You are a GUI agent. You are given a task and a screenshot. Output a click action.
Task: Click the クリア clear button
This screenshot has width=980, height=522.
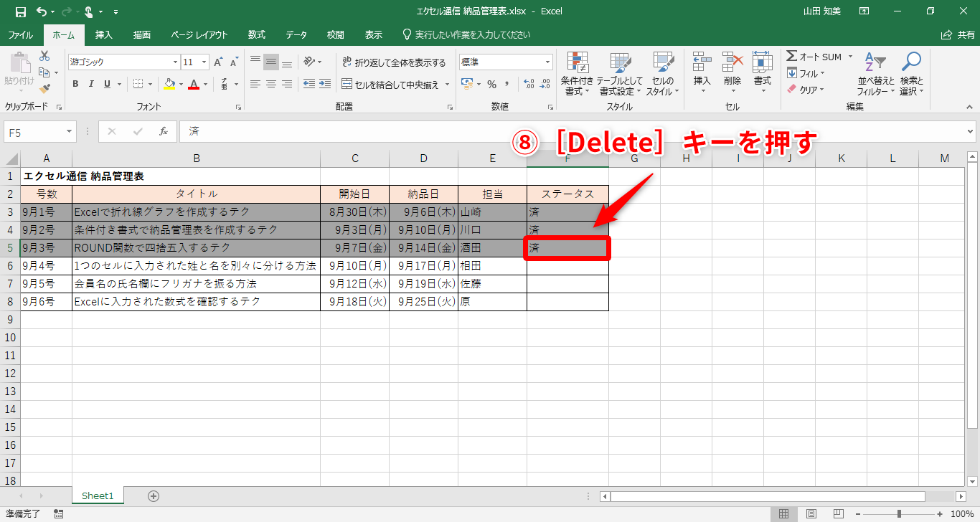(x=806, y=90)
